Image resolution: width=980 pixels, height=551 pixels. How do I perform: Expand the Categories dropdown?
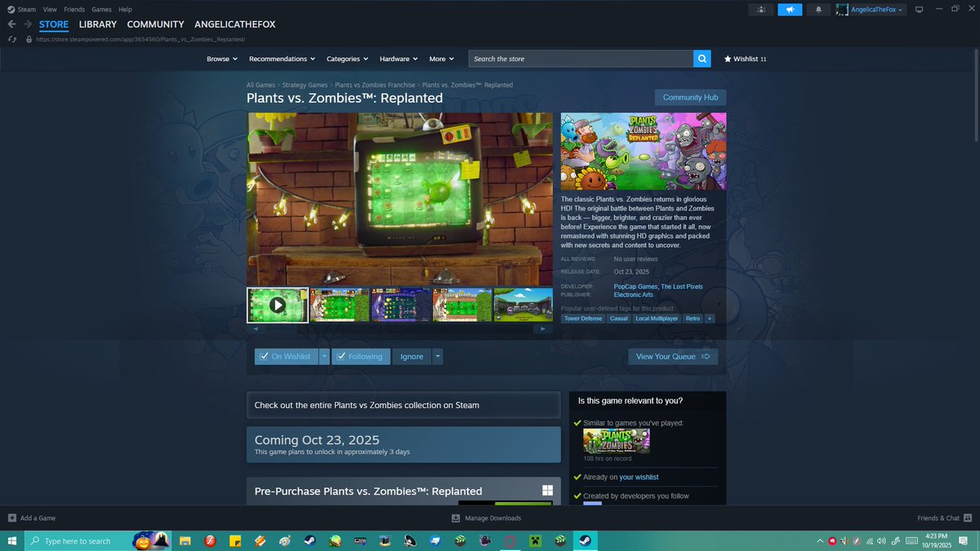348,59
